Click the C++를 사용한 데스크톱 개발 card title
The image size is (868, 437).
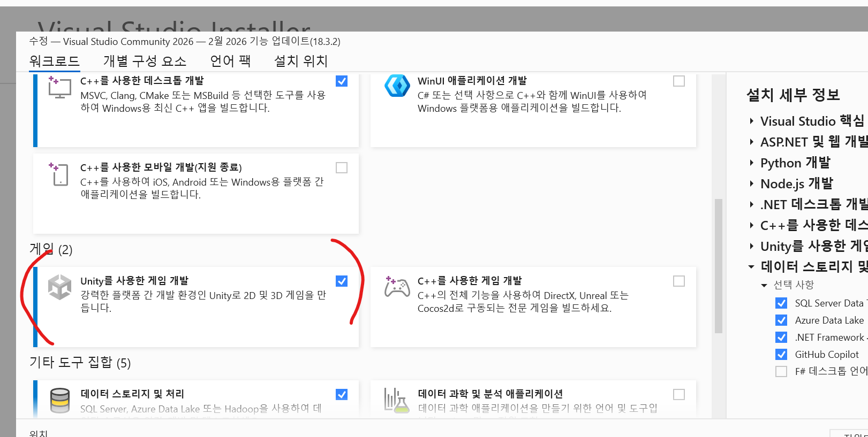(x=142, y=81)
